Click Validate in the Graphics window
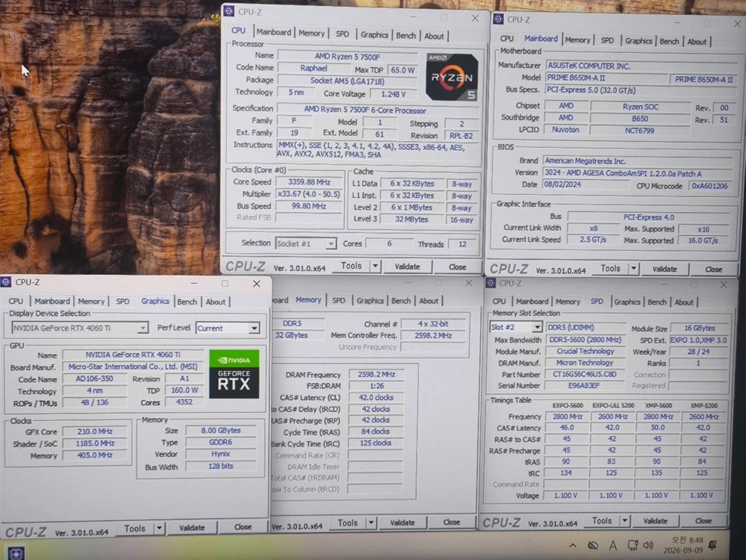The width and height of the screenshot is (746, 560). click(x=192, y=528)
